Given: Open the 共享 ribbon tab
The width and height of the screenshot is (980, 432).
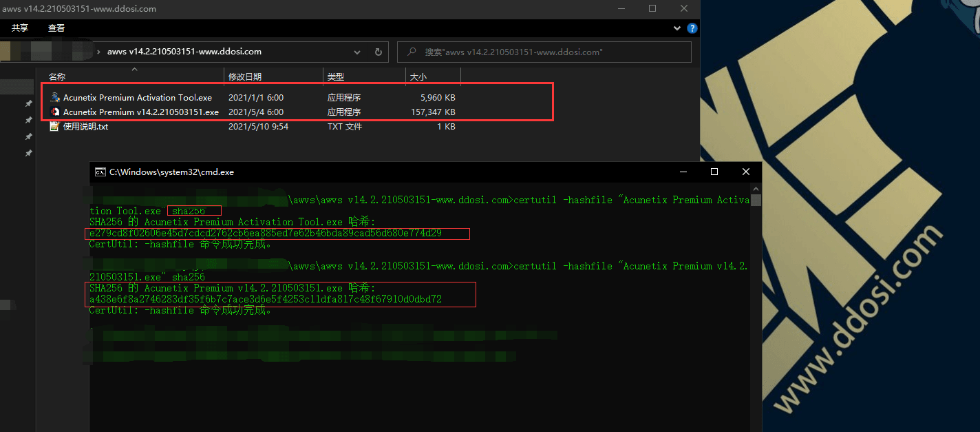Looking at the screenshot, I should [20, 28].
